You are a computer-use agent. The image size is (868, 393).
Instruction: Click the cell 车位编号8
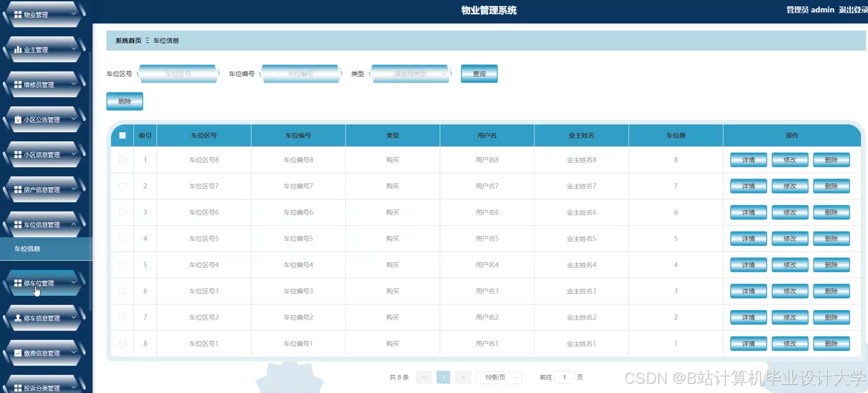coord(298,160)
